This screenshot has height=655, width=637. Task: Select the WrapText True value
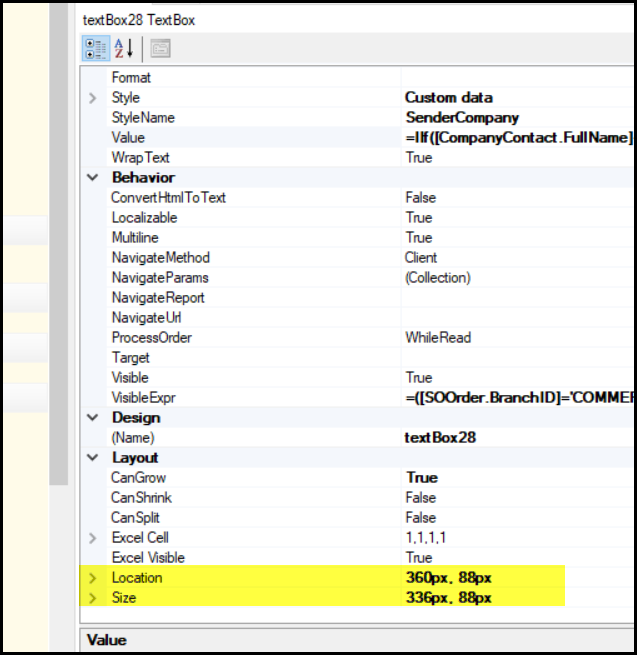pos(419,158)
